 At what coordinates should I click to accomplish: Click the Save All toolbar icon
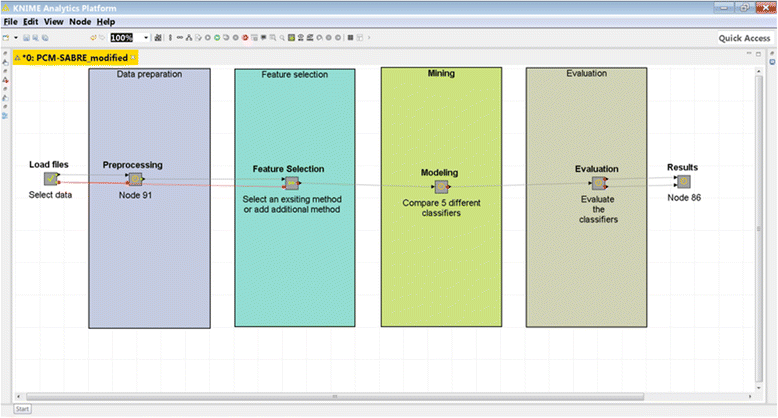45,38
